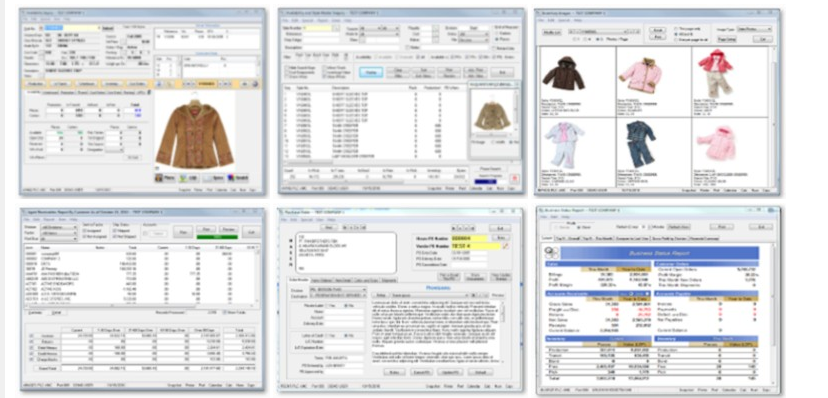Open the Financial Summary tab in Business Status Report
The height and width of the screenshot is (398, 828).
pyautogui.click(x=705, y=239)
